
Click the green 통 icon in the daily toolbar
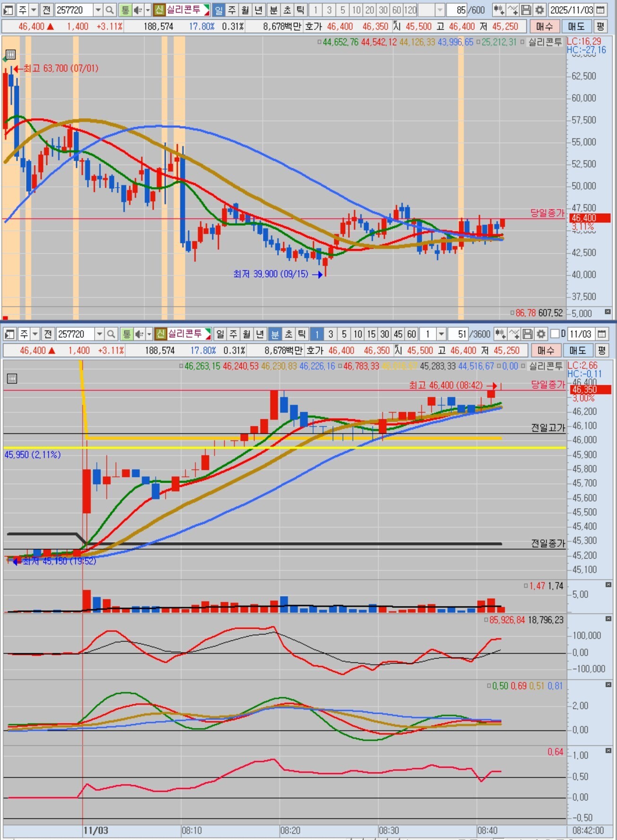click(125, 10)
